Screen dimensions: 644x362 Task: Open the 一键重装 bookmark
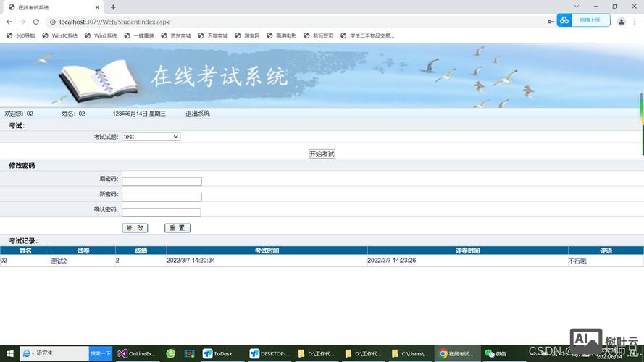[x=139, y=35]
